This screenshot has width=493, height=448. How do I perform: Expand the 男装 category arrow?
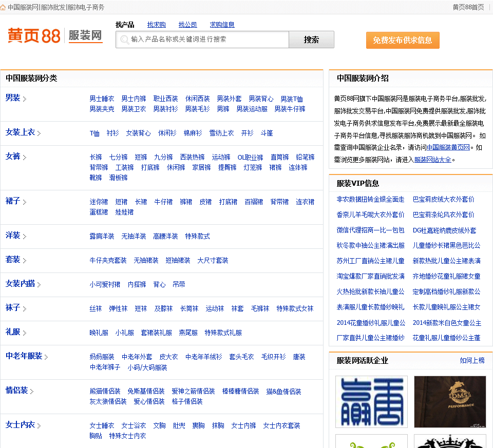pos(25,99)
